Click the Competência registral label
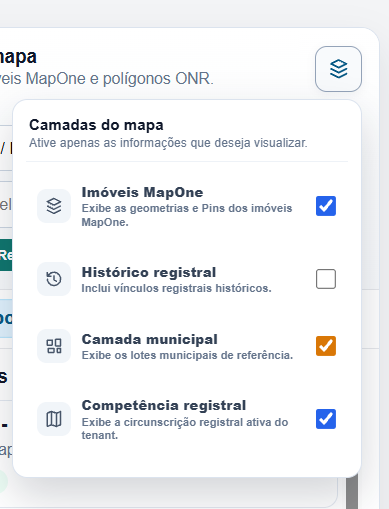The width and height of the screenshot is (389, 509). point(164,405)
